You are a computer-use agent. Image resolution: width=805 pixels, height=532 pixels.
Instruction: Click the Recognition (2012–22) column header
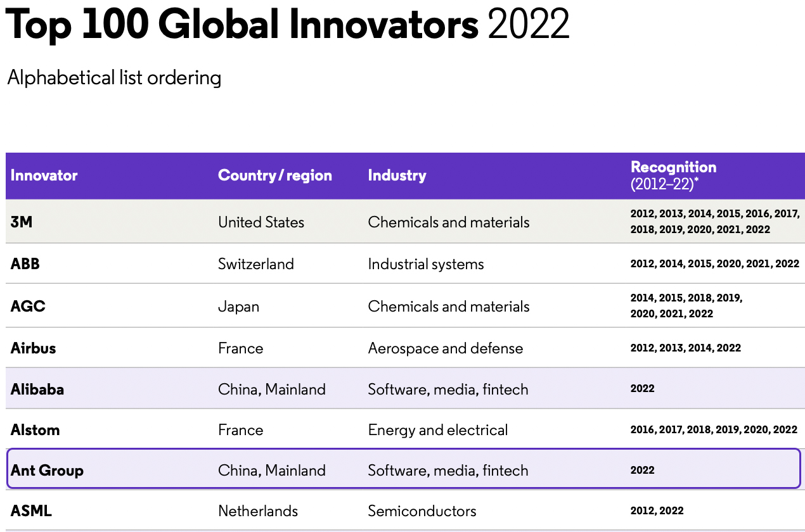[673, 175]
